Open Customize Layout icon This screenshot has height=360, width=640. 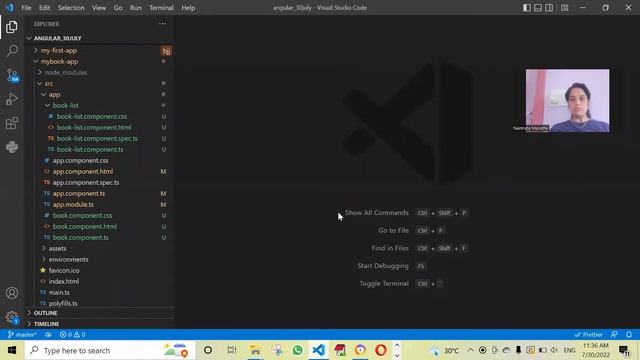tap(564, 8)
